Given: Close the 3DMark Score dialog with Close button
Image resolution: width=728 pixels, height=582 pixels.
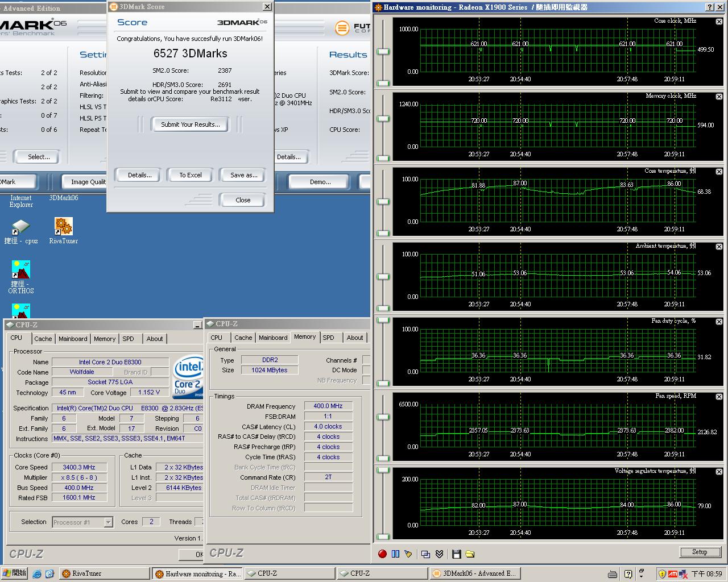Looking at the screenshot, I should (x=243, y=200).
